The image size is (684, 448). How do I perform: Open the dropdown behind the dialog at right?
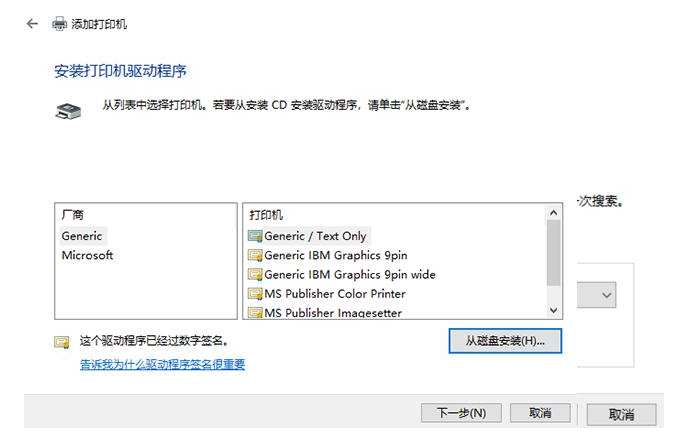coord(607,295)
